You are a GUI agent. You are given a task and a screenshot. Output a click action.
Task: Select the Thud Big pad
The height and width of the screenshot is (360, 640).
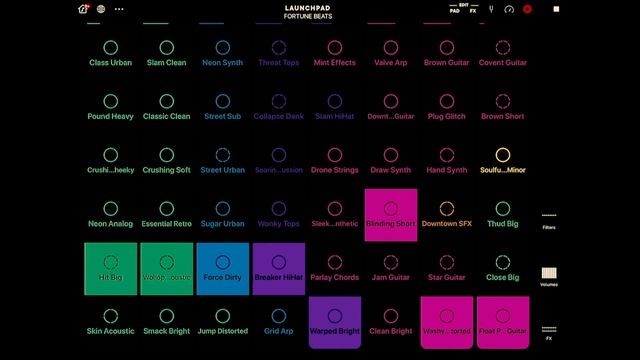pos(503,215)
